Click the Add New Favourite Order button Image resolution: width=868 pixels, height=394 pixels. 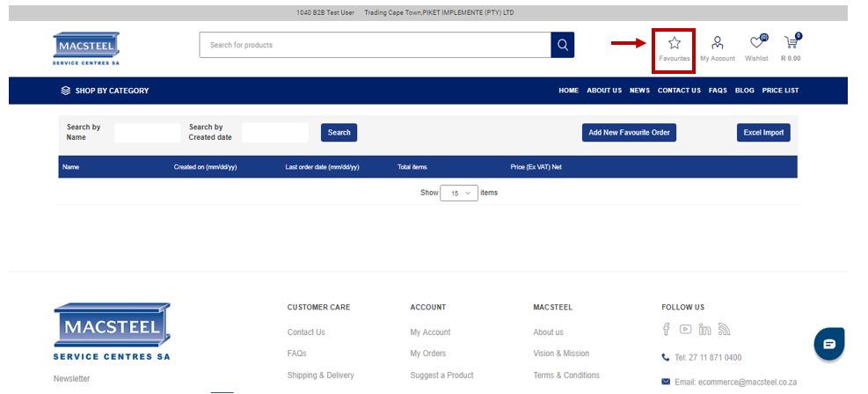[x=629, y=133]
